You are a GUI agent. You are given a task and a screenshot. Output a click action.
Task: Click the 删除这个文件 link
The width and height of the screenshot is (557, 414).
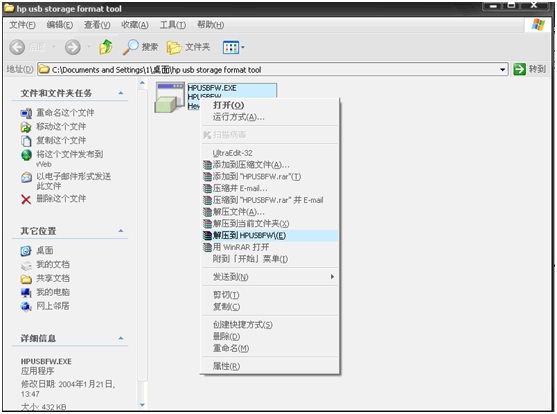61,199
